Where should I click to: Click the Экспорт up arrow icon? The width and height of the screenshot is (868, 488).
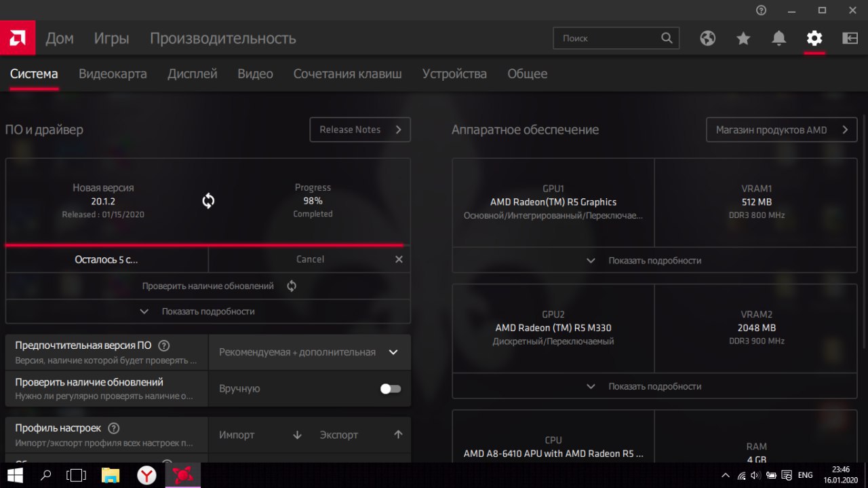click(x=398, y=435)
